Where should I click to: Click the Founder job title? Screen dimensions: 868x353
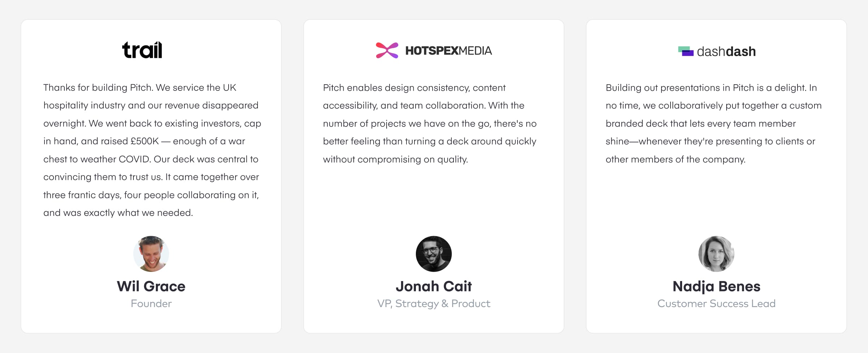(x=151, y=303)
